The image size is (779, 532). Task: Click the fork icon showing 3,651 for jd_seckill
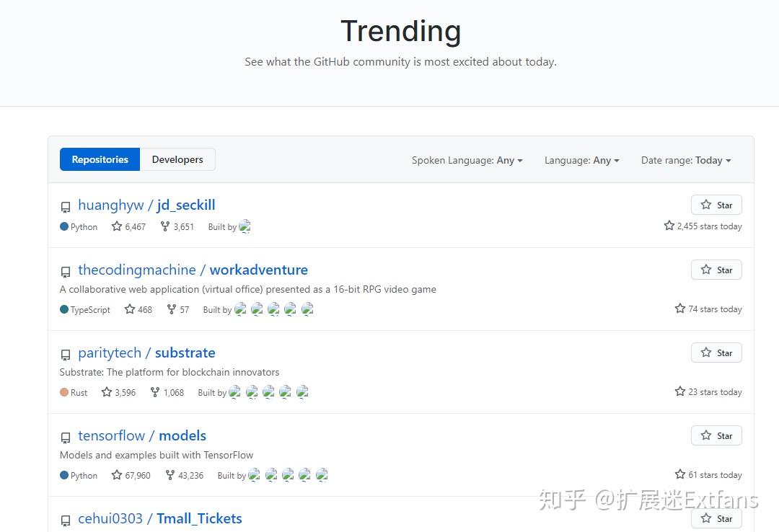164,226
